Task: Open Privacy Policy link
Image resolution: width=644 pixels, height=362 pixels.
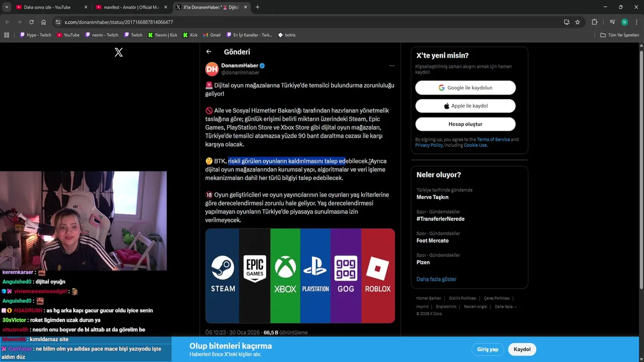Action: coord(429,145)
